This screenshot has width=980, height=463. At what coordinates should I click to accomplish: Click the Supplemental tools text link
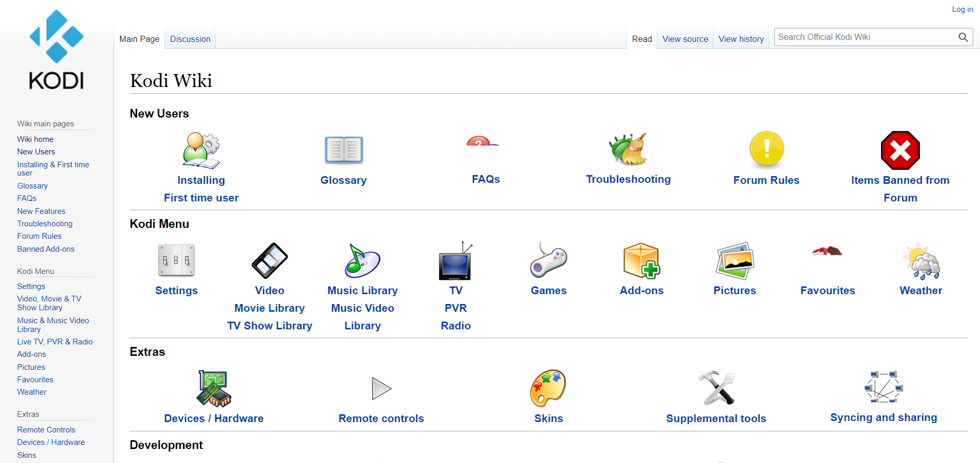[x=716, y=418]
